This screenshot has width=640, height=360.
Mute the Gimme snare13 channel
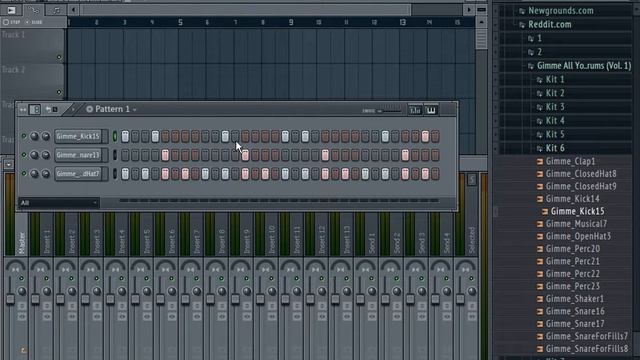click(x=24, y=155)
